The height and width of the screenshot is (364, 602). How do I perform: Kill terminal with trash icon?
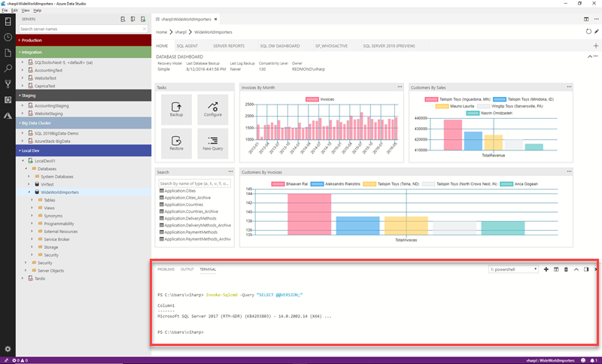click(x=566, y=269)
